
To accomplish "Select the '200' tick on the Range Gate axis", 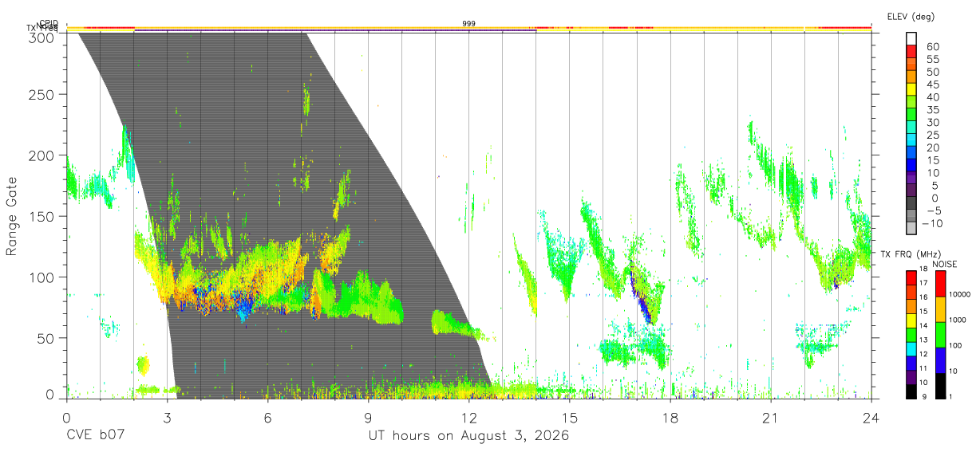I will [x=41, y=155].
